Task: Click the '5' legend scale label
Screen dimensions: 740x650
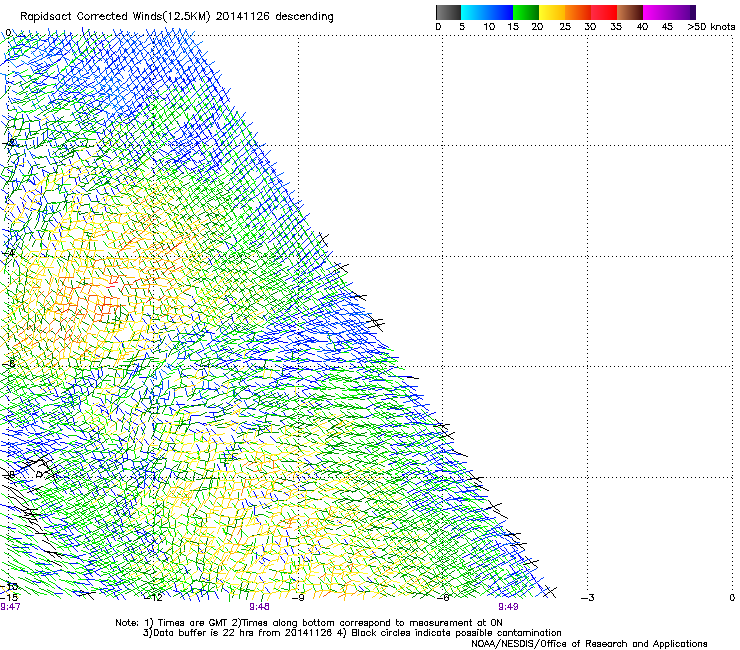Action: [462, 27]
